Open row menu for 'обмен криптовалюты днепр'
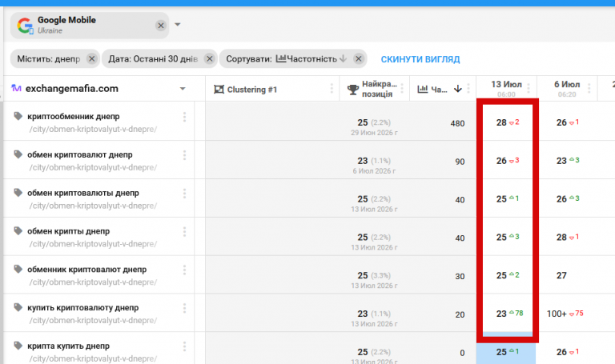 coord(184,193)
